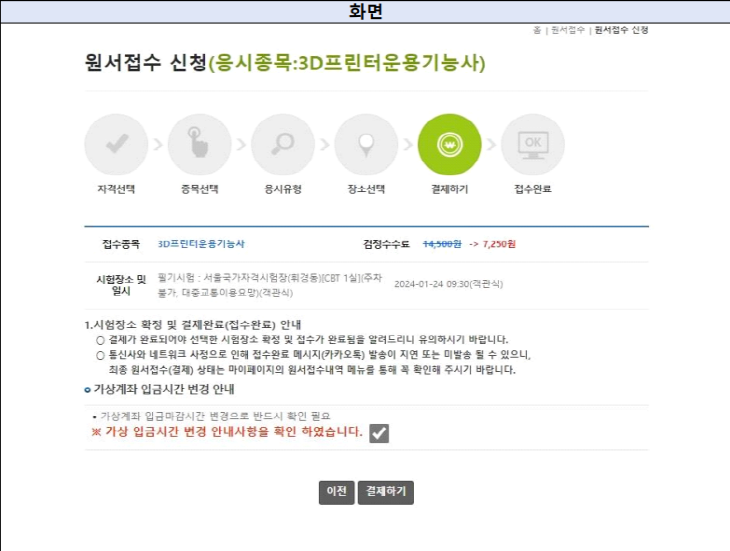The height and width of the screenshot is (551, 730).
Task: Click the 검정수수료 label
Action: [x=386, y=244]
